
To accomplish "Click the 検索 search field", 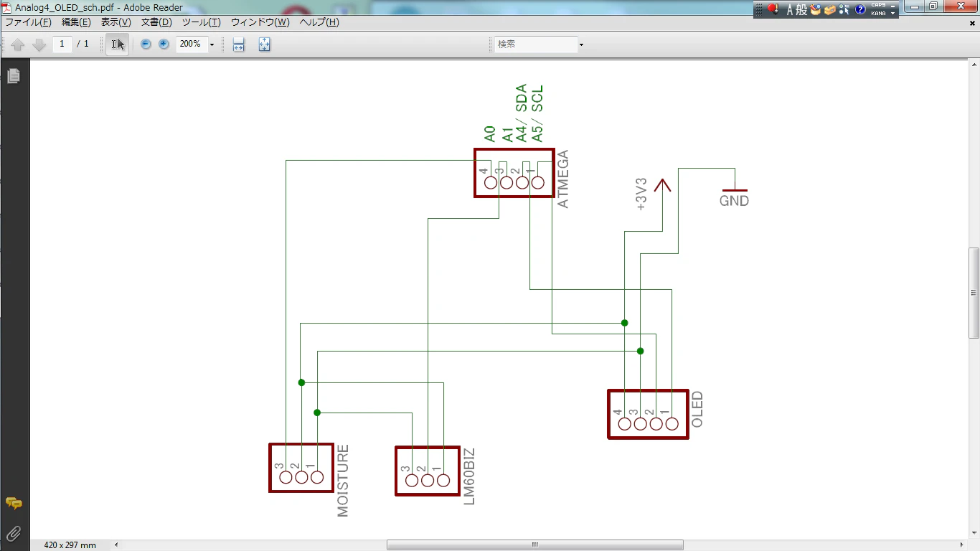I will 536,44.
